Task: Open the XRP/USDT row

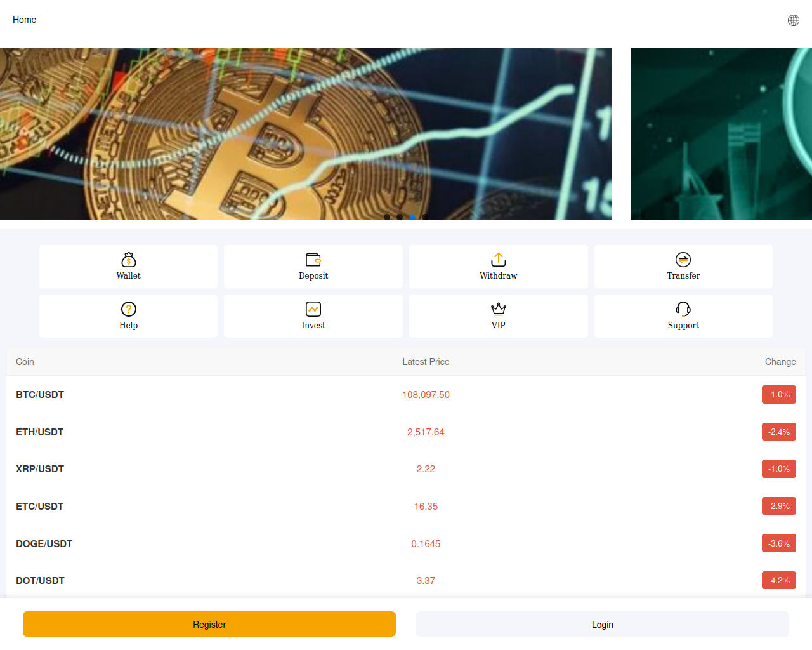Action: coord(406,469)
